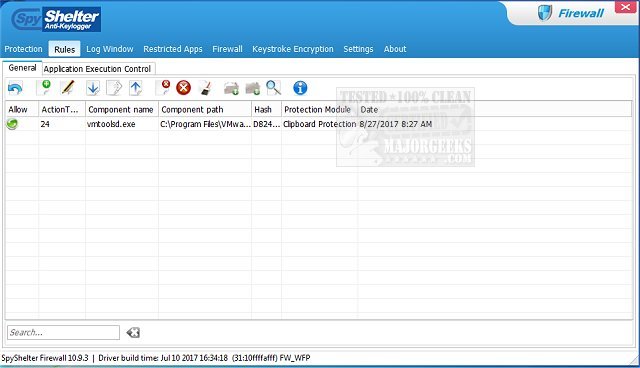Click the magnifying glass search icon
The width and height of the screenshot is (640, 368).
click(273, 88)
